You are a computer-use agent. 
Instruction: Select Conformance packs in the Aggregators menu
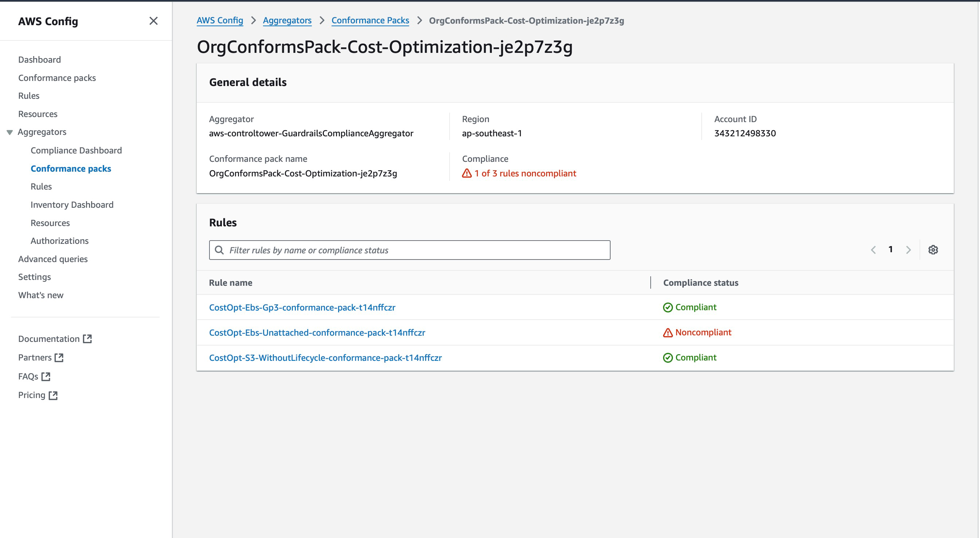pyautogui.click(x=71, y=168)
